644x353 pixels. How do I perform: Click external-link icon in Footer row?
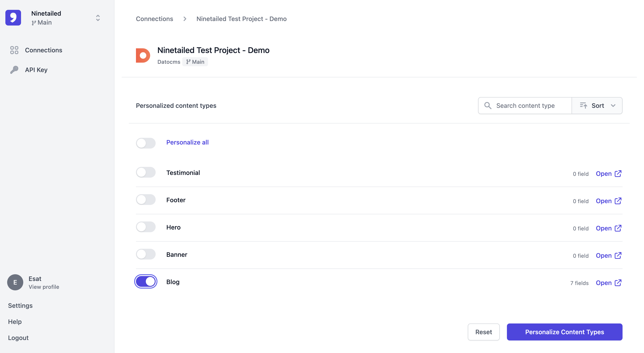point(618,201)
